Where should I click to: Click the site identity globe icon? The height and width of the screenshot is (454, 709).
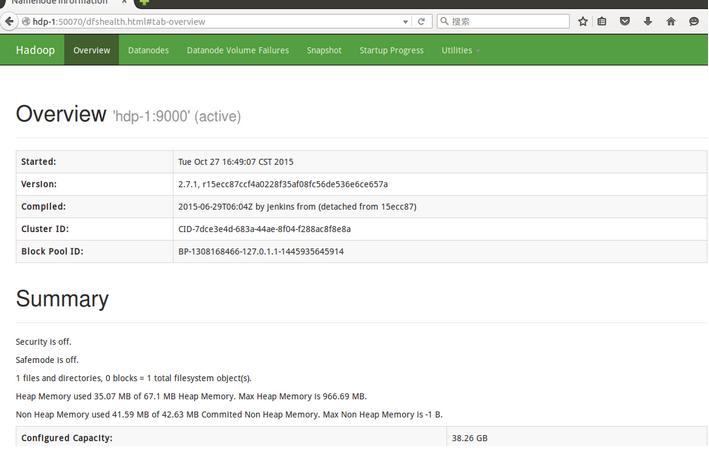point(26,21)
